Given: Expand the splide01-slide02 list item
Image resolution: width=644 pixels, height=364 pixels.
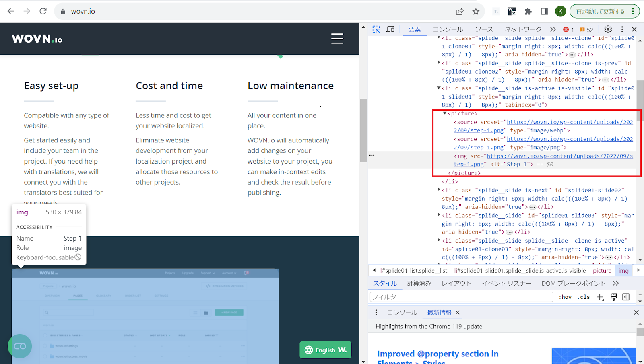Looking at the screenshot, I should coord(439,190).
